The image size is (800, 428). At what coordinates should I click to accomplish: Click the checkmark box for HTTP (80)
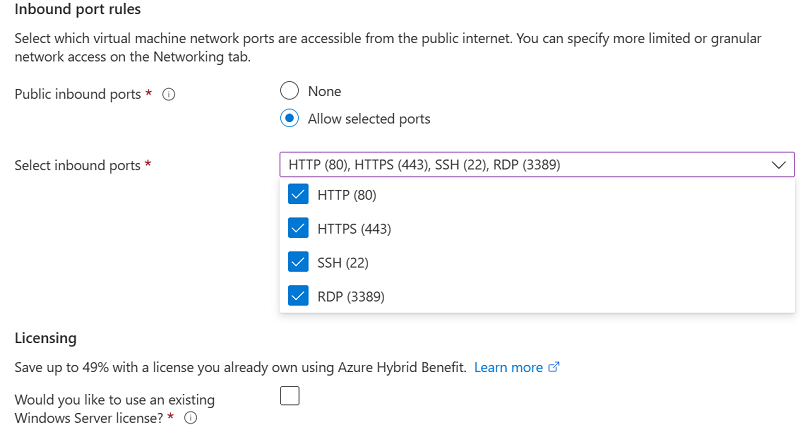[x=298, y=194]
